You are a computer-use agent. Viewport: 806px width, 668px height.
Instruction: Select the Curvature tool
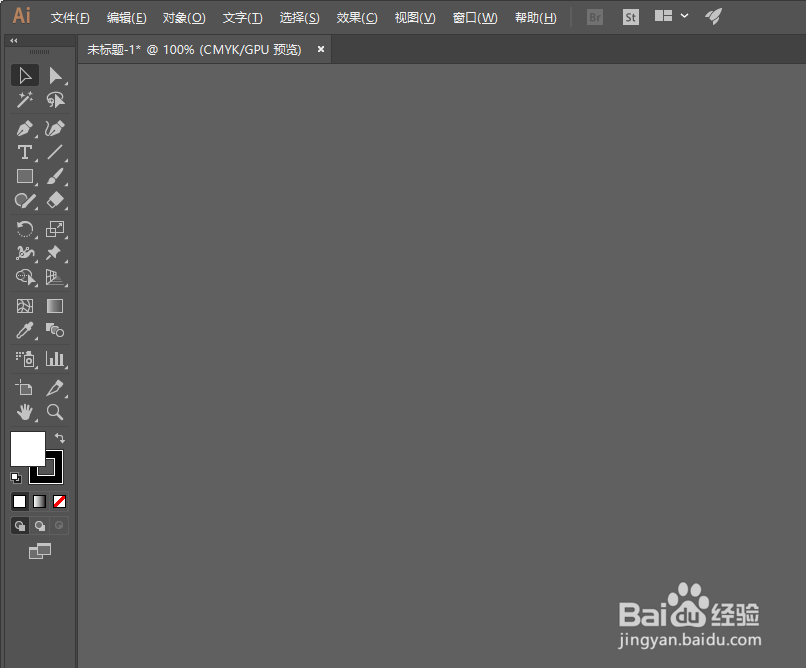point(55,128)
